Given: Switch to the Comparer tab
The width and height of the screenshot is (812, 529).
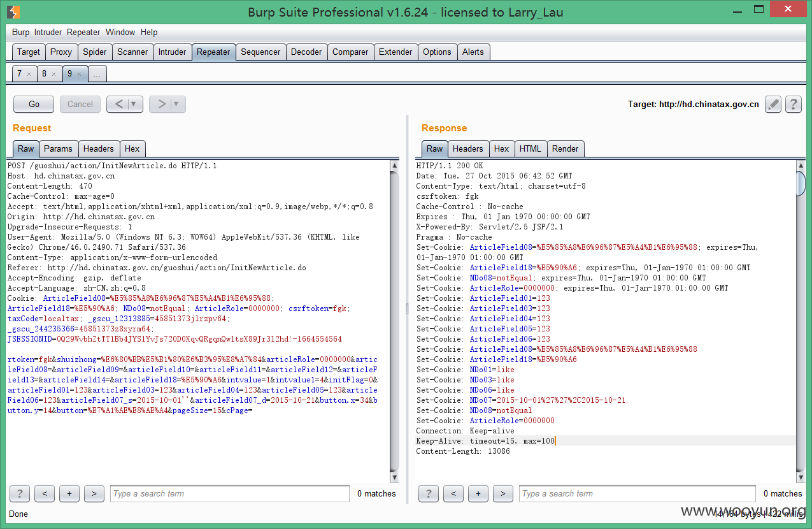Looking at the screenshot, I should click(x=350, y=52).
